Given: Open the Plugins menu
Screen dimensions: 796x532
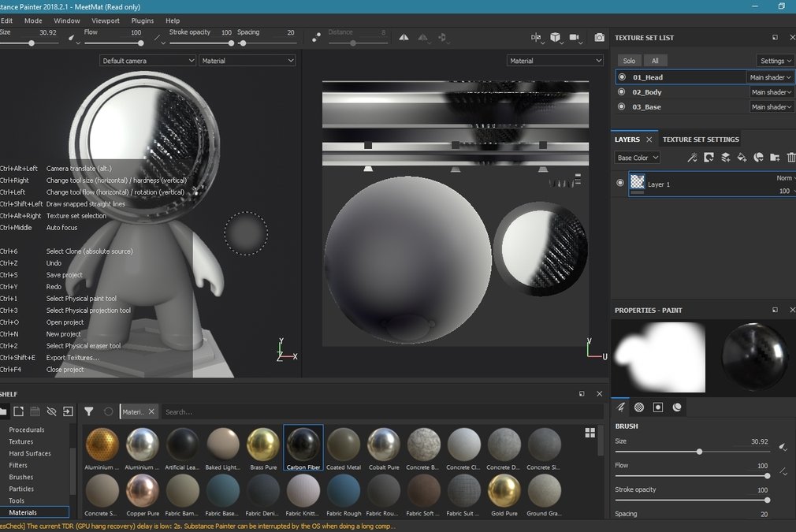Looking at the screenshot, I should [x=142, y=20].
